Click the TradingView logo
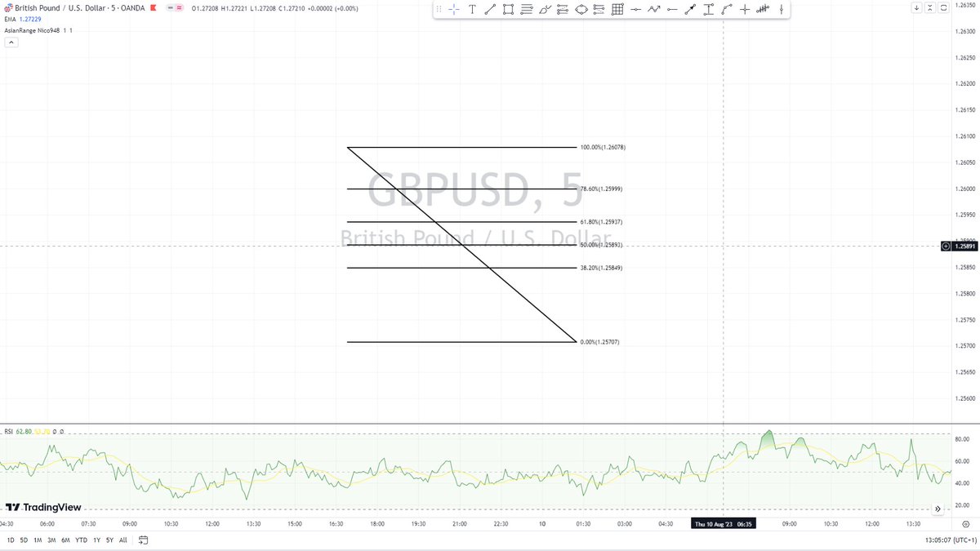The image size is (980, 551). click(x=42, y=507)
